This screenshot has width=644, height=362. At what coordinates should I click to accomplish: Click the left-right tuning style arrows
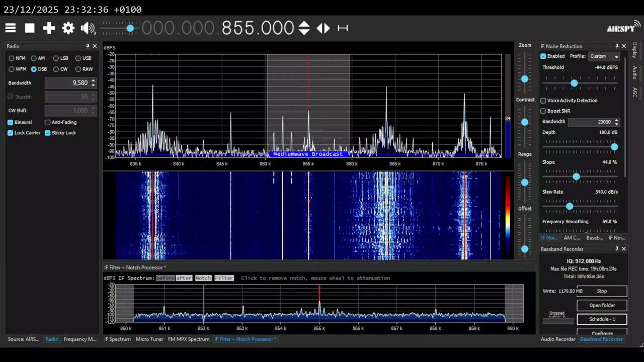point(324,28)
